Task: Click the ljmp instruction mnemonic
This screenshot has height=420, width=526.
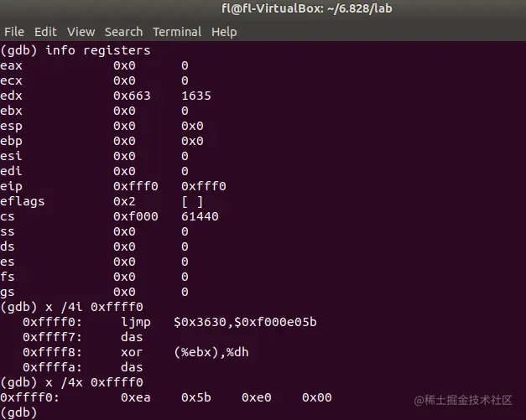Action: coord(136,323)
